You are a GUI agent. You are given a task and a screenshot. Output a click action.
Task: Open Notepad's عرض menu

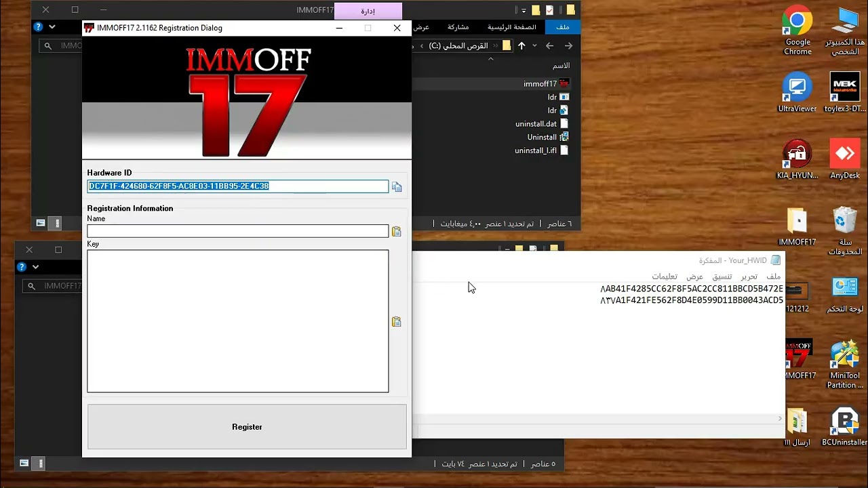pyautogui.click(x=695, y=277)
